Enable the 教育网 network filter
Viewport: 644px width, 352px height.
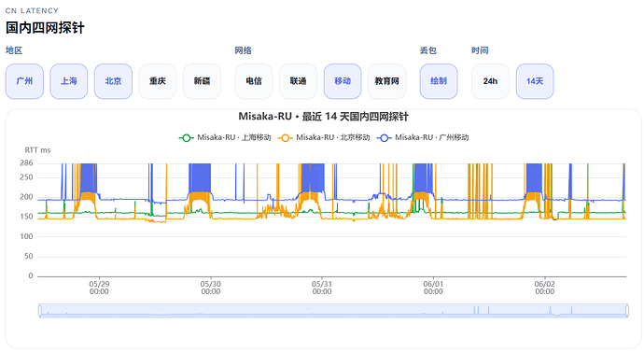386,81
